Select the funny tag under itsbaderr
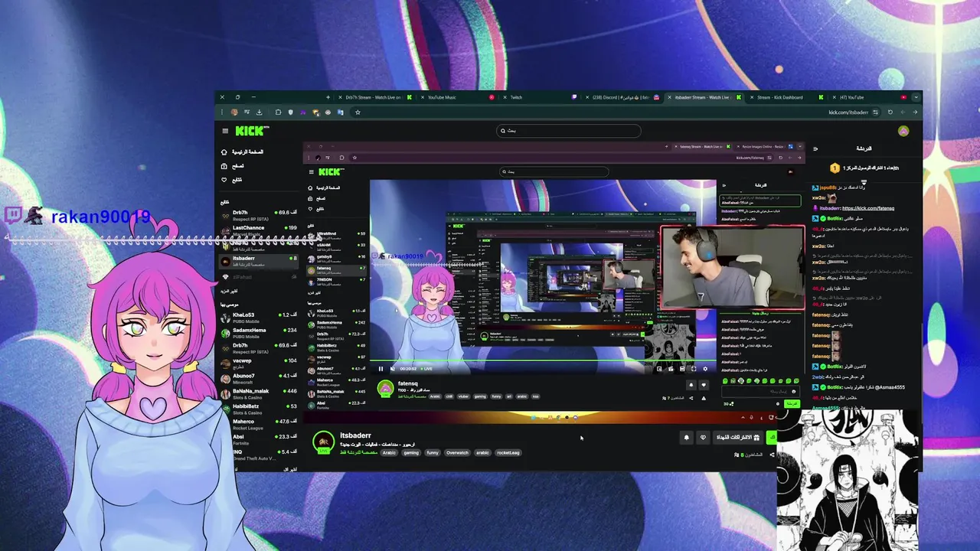This screenshot has width=980, height=551. (433, 452)
